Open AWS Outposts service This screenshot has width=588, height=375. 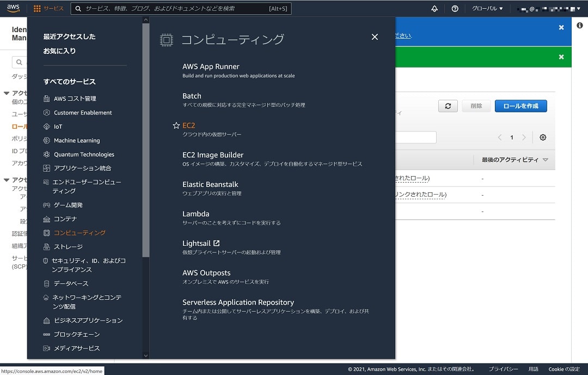(x=206, y=273)
